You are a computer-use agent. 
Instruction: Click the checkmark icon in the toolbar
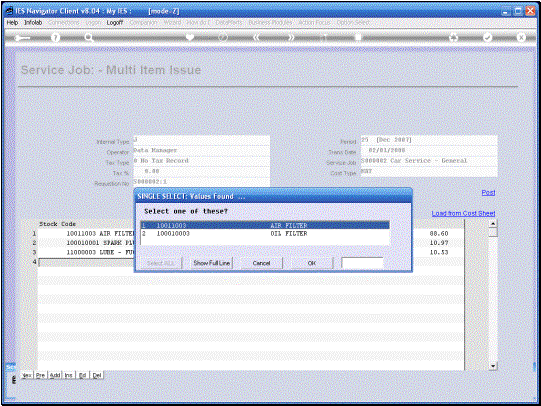[487, 37]
